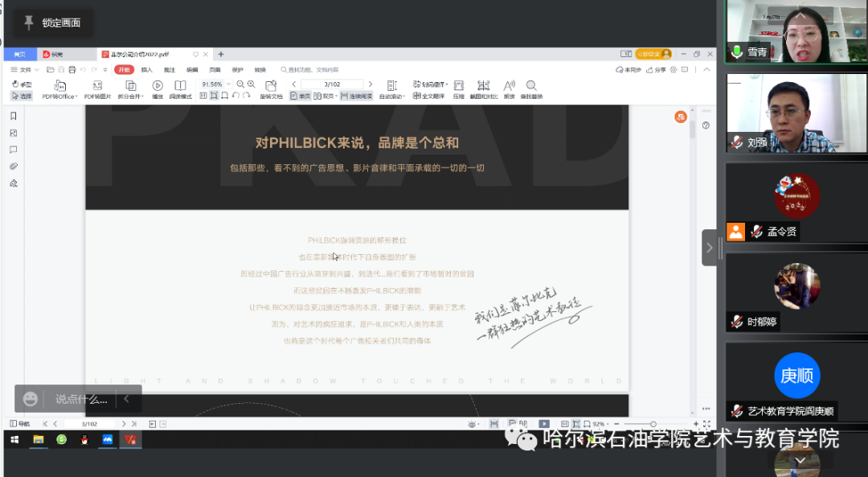
Task: Open the 阅读模式 reading mode
Action: point(181,85)
